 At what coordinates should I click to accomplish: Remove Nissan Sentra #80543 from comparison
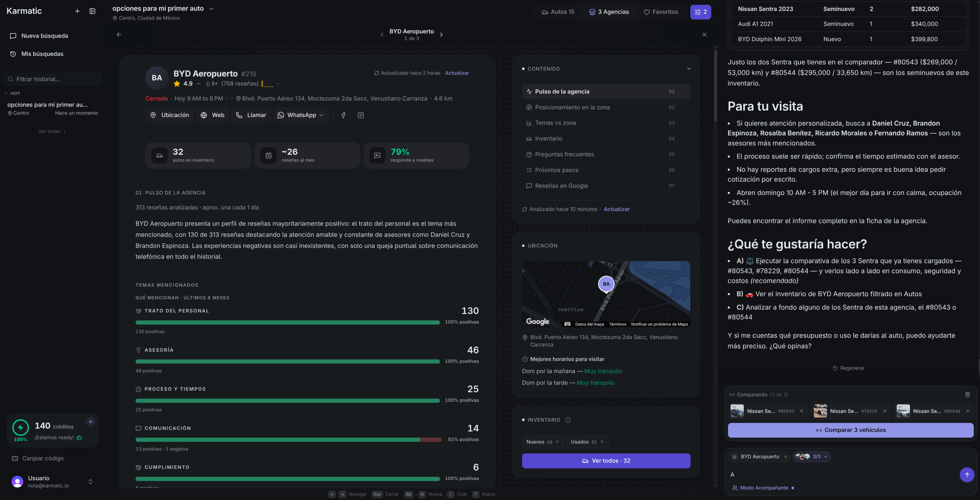(801, 411)
